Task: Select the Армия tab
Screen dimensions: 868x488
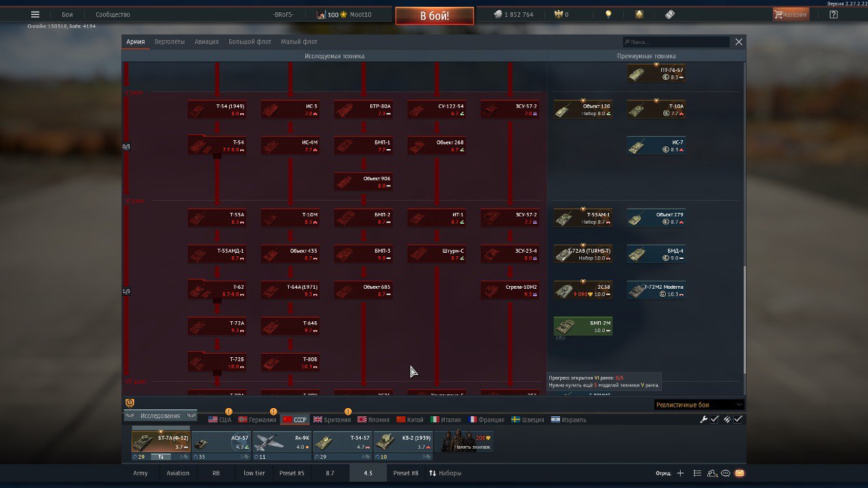Action: click(136, 41)
